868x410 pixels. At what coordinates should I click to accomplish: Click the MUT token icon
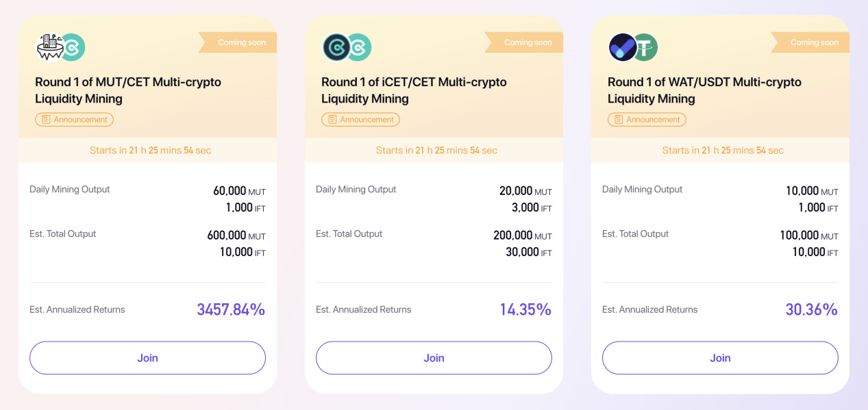click(49, 47)
